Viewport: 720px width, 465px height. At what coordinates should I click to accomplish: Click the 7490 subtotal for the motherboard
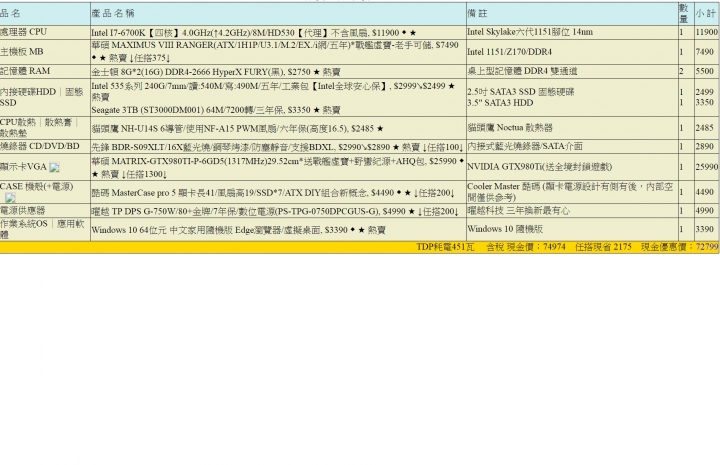tap(705, 52)
